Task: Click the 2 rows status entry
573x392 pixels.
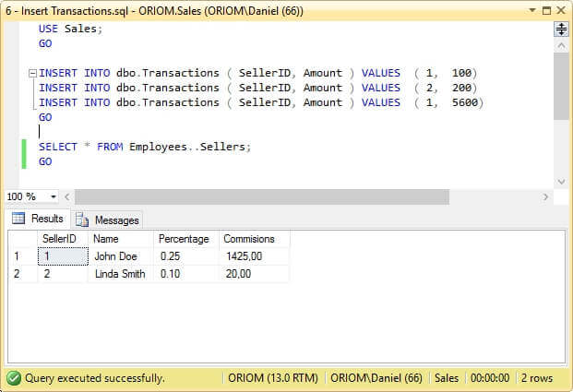Action: [x=537, y=378]
